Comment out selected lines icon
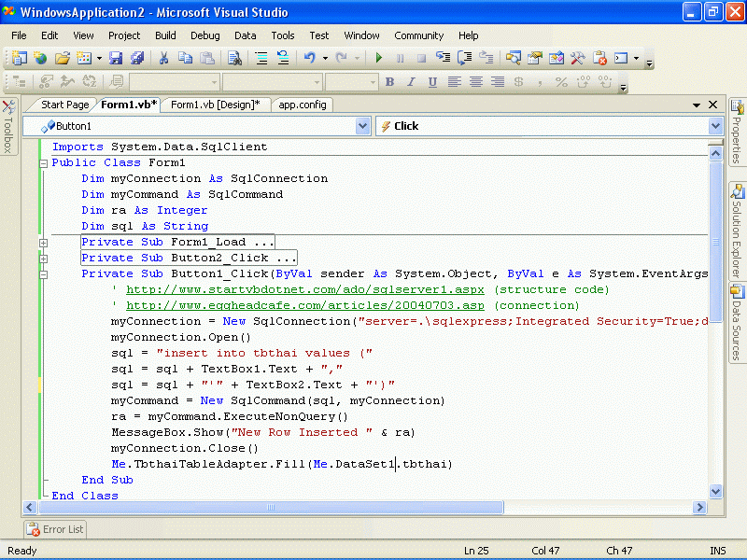 coord(262,58)
